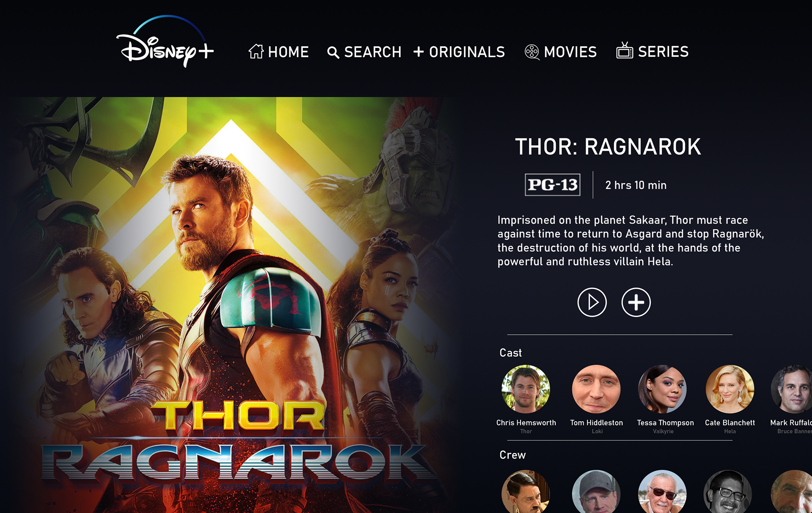Select the crew member wearing sunglasses
812x513 pixels.
click(x=662, y=491)
